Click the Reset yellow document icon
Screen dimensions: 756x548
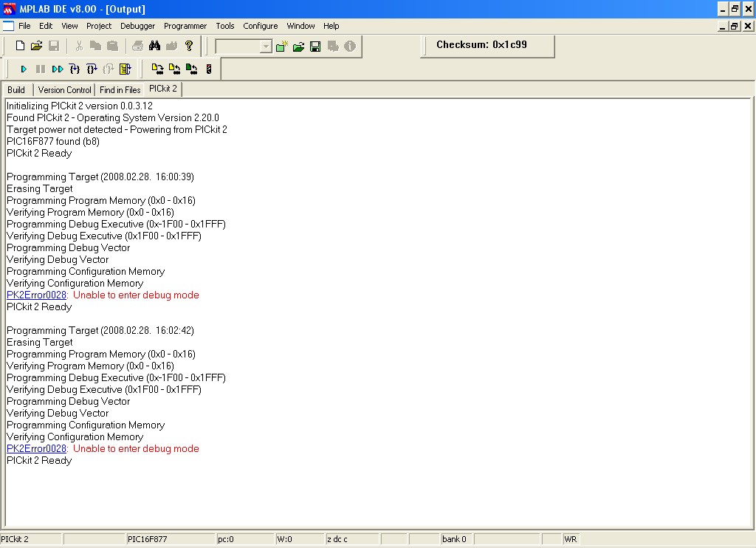[x=126, y=69]
